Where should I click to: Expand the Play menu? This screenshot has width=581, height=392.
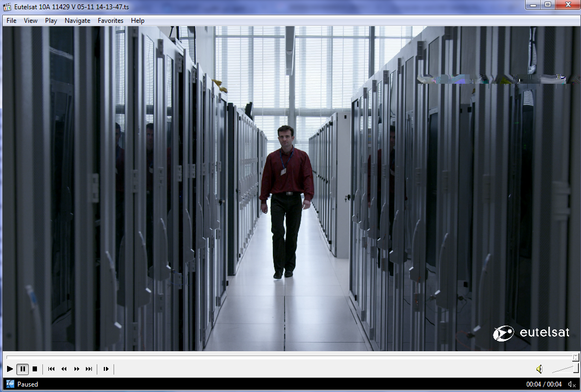tap(51, 21)
